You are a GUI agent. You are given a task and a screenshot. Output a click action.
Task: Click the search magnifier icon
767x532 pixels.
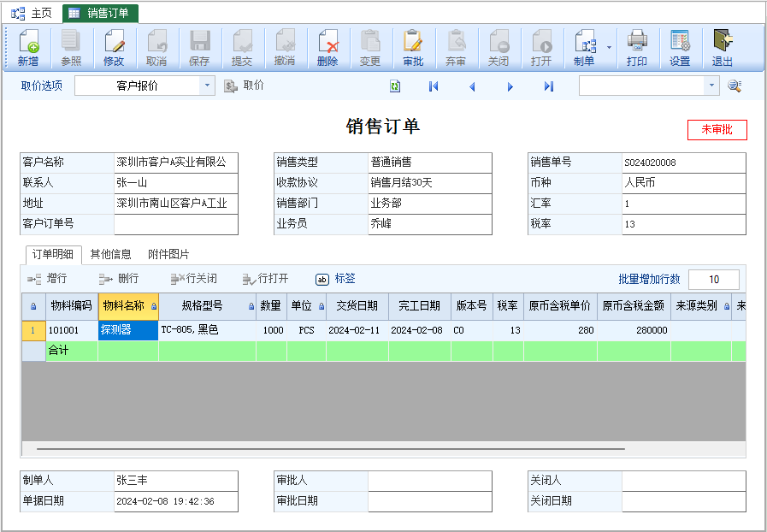[735, 86]
